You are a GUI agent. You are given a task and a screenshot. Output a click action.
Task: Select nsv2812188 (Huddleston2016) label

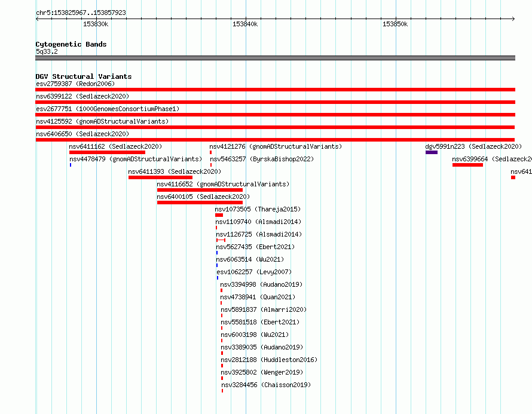click(x=269, y=360)
